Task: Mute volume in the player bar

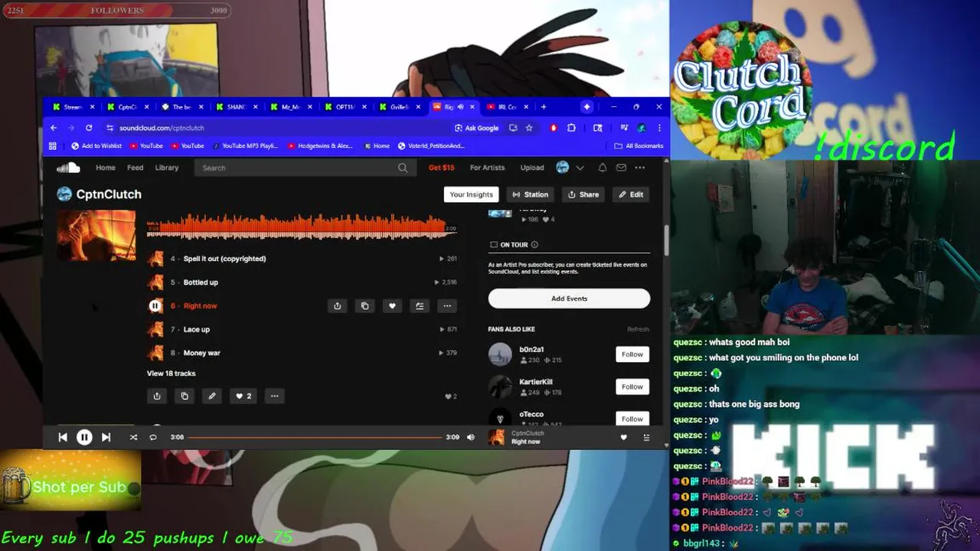Action: pyautogui.click(x=471, y=437)
